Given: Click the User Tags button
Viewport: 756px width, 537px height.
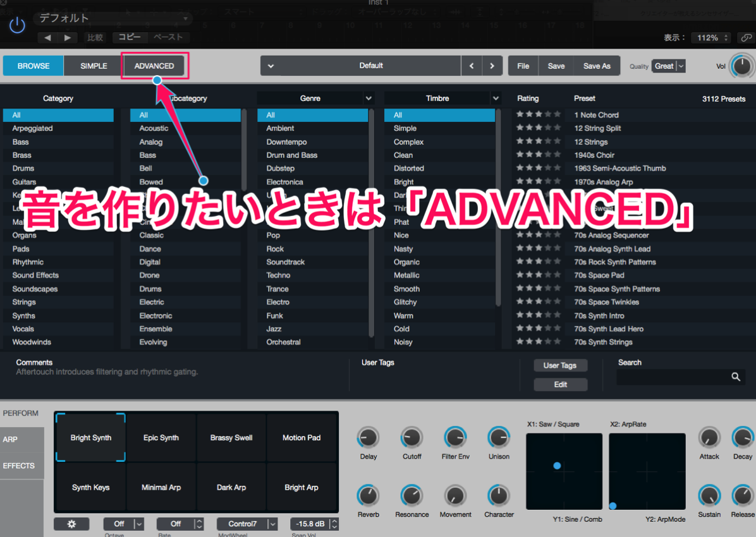Looking at the screenshot, I should pyautogui.click(x=560, y=365).
